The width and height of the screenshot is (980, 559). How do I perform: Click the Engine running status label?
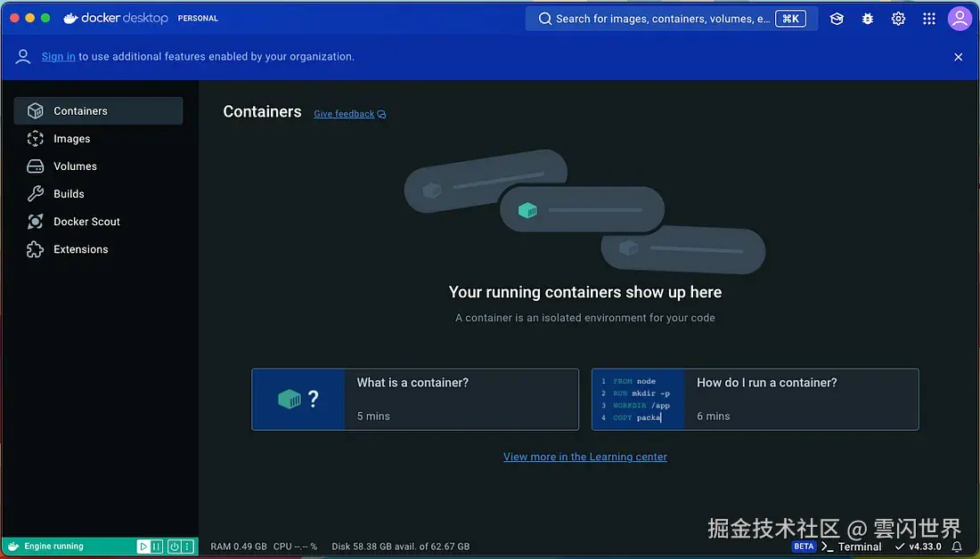tap(53, 547)
